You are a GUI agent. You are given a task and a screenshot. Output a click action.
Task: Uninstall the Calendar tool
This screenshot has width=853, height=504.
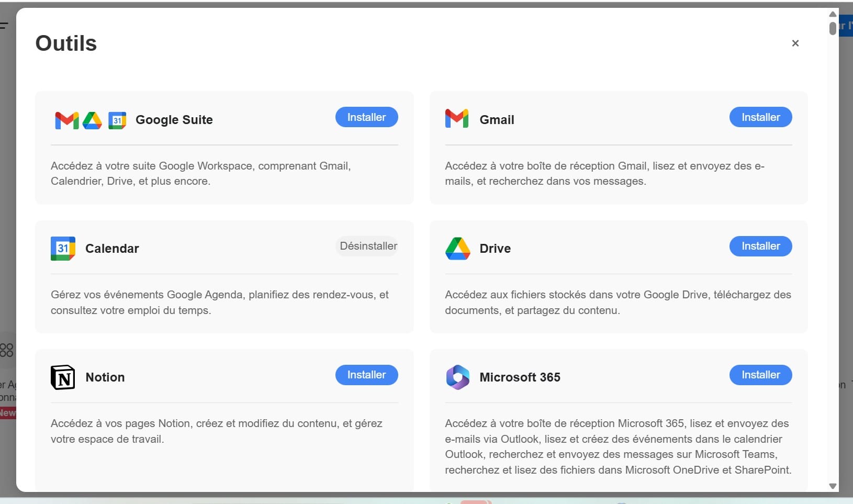click(x=368, y=246)
